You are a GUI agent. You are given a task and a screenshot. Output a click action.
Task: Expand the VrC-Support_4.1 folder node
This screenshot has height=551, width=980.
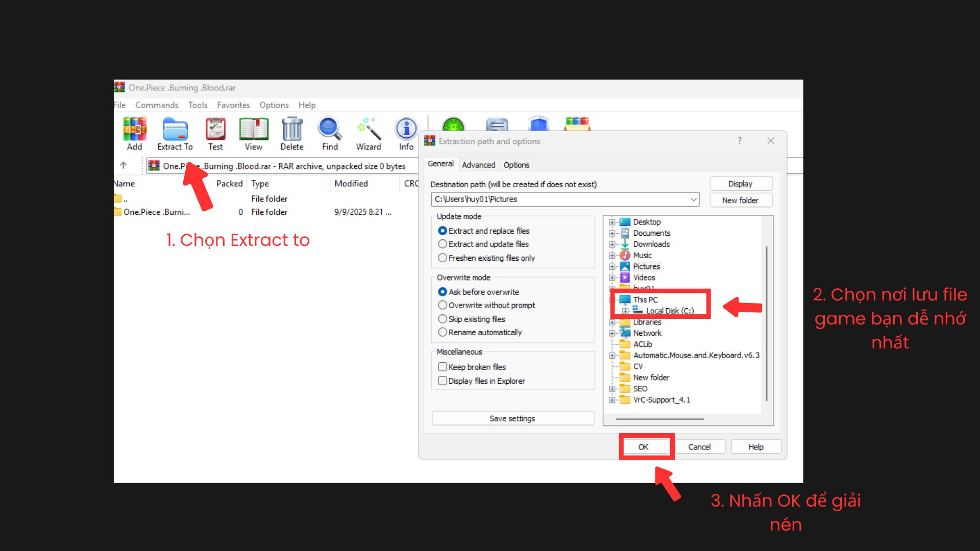click(x=612, y=400)
